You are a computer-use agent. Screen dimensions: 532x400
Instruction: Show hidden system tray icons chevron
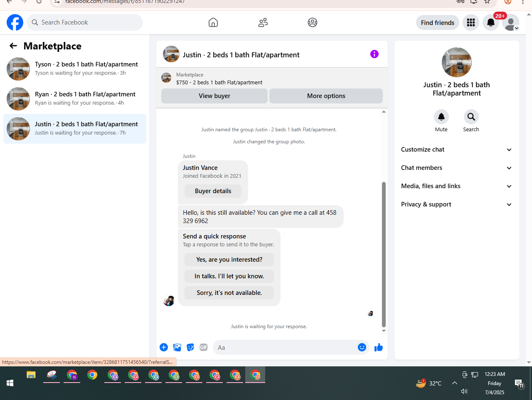(454, 383)
